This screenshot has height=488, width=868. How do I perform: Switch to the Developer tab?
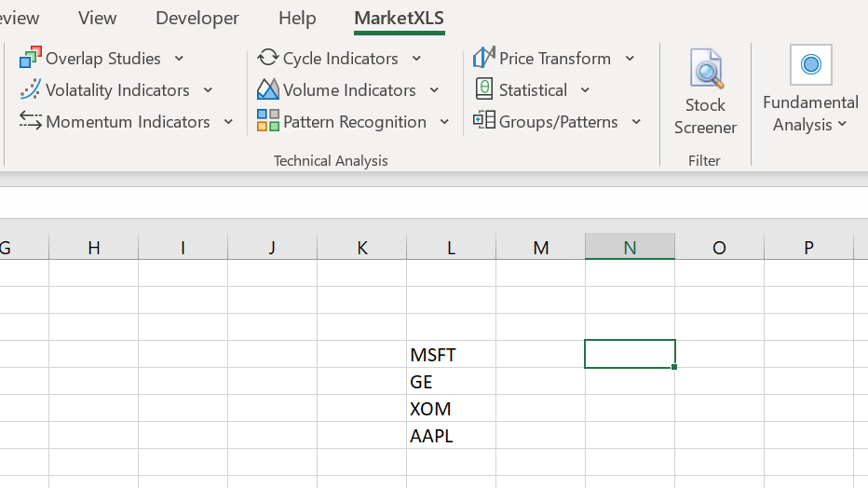tap(197, 18)
